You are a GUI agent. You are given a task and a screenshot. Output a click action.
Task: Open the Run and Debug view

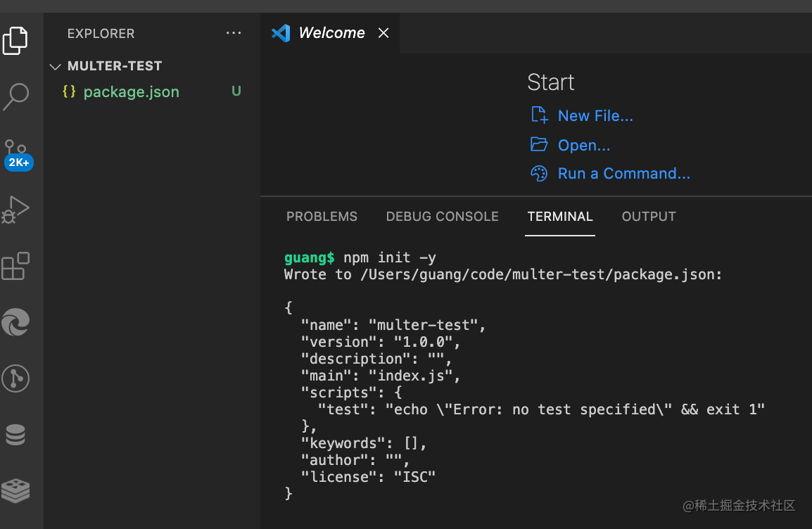click(x=15, y=209)
